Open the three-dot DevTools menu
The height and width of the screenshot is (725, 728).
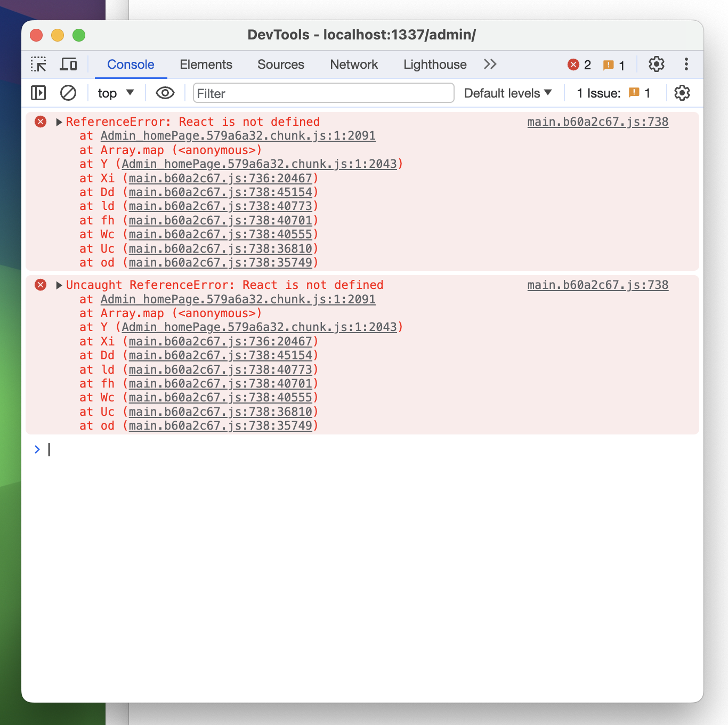point(686,64)
